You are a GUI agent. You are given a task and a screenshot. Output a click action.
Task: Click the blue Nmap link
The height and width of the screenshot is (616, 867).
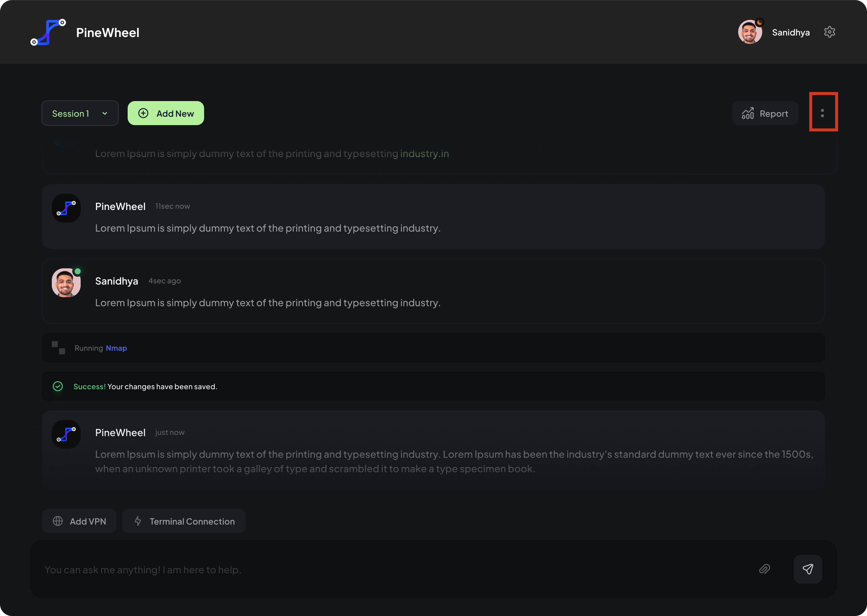click(x=116, y=348)
